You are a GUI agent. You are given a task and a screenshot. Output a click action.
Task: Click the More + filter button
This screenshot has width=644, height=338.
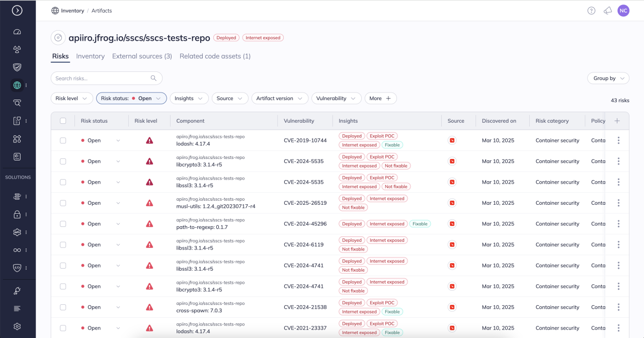tap(380, 99)
